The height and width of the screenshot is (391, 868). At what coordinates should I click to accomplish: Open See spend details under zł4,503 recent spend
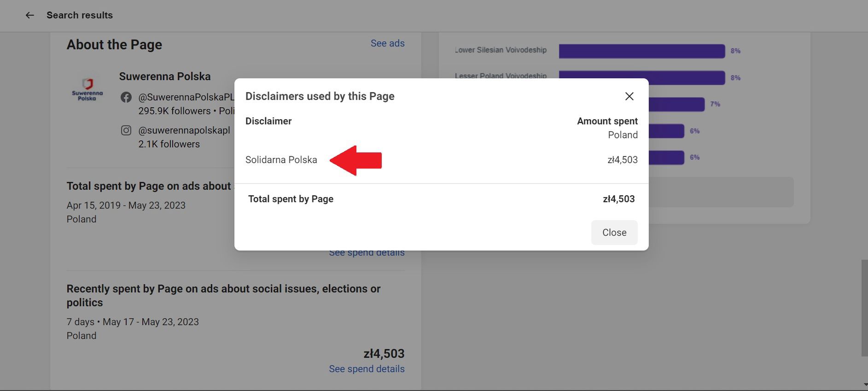pyautogui.click(x=367, y=369)
